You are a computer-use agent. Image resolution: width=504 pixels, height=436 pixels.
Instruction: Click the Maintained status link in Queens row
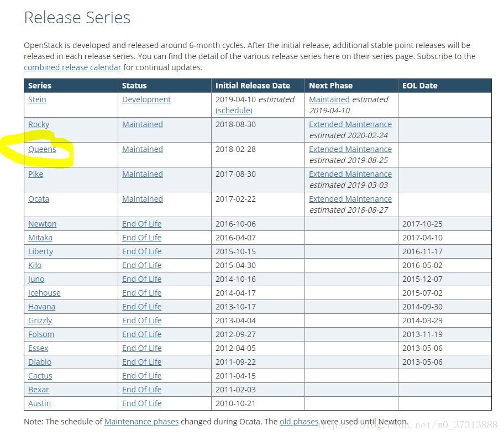(x=143, y=149)
